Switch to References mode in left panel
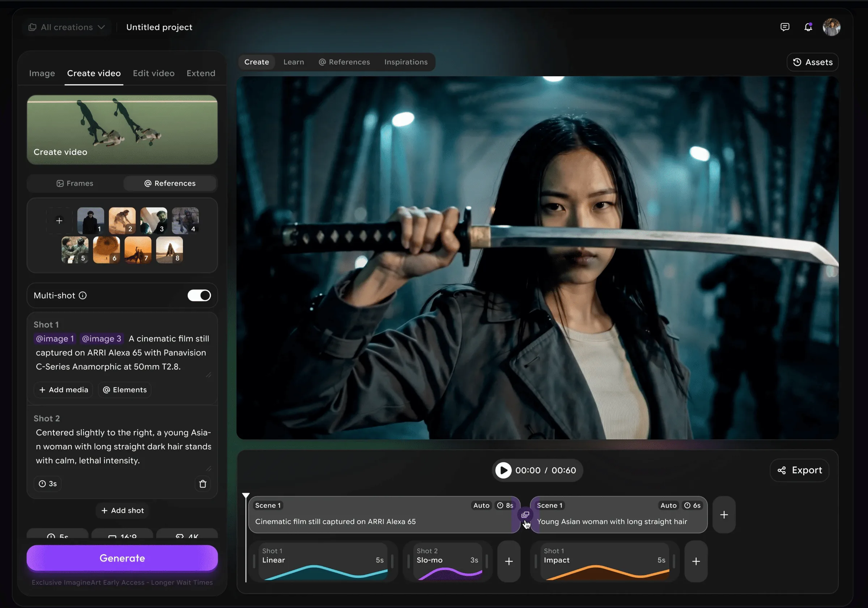The height and width of the screenshot is (608, 868). click(170, 183)
